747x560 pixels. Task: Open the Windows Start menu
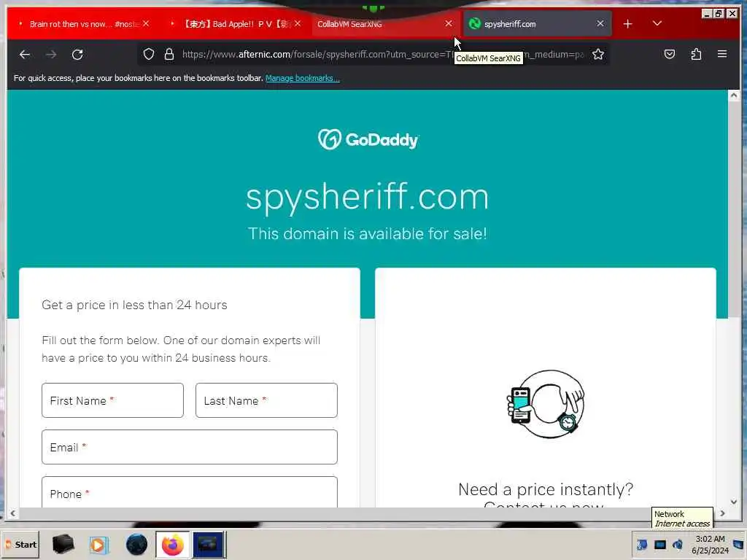coord(20,545)
